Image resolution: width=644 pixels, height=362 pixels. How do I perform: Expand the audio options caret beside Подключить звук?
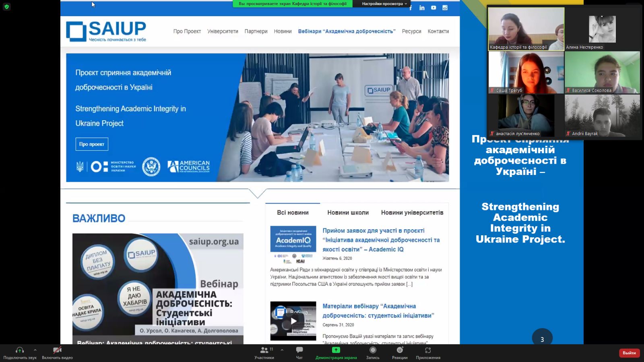coord(35,350)
